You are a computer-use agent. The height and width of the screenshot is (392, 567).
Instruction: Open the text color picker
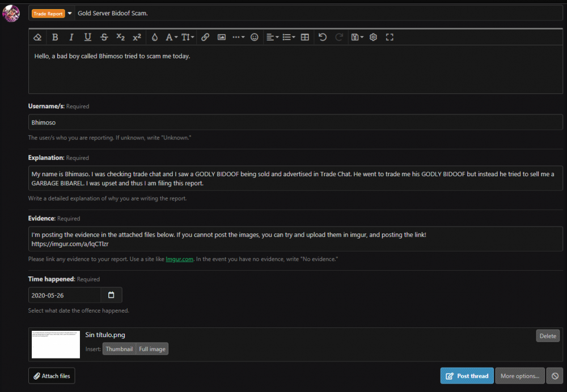(x=155, y=37)
